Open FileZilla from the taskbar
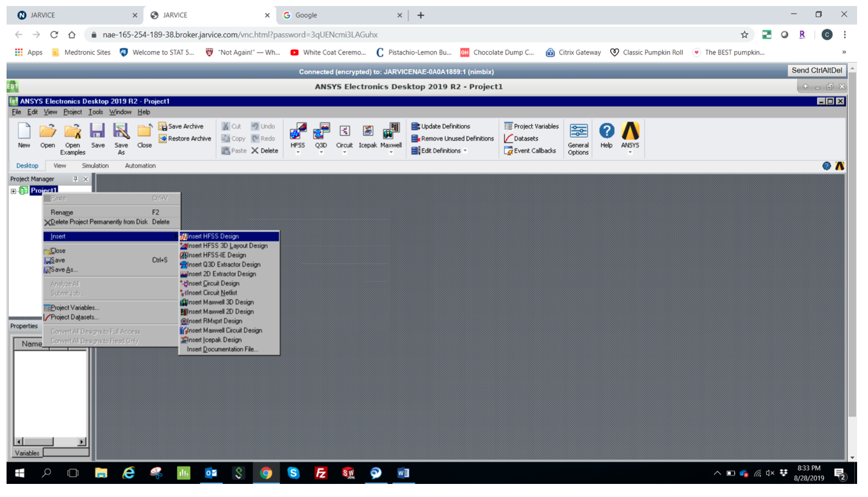Image resolution: width=868 pixels, height=497 pixels. (x=321, y=473)
